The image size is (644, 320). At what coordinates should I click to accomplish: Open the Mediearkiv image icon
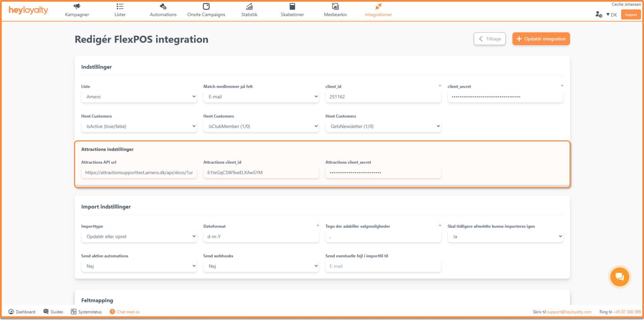(335, 6)
